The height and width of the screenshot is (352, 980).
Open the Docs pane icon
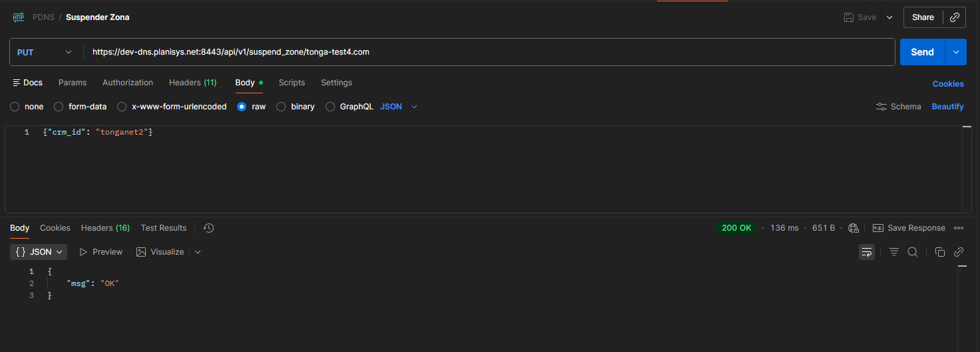click(x=17, y=83)
